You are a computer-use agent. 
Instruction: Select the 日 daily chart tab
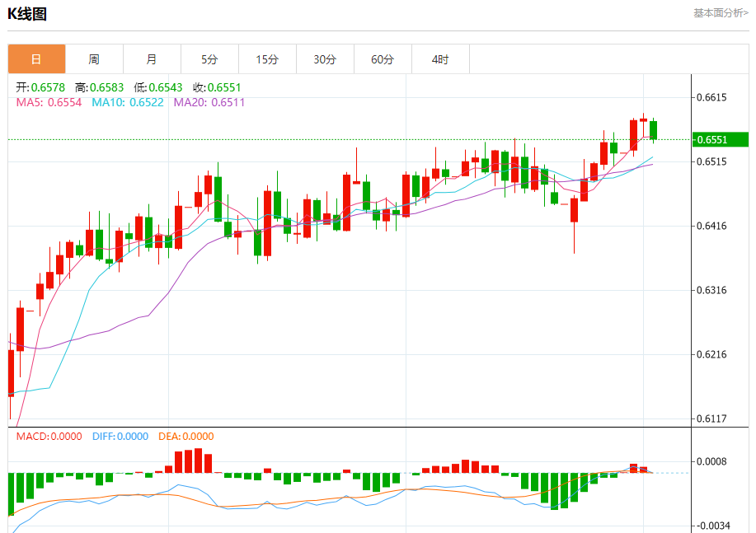[36, 59]
